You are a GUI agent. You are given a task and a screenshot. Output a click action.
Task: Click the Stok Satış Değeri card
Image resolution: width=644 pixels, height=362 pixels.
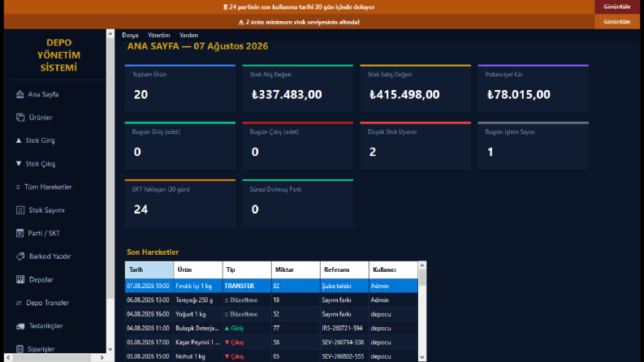[x=416, y=88]
